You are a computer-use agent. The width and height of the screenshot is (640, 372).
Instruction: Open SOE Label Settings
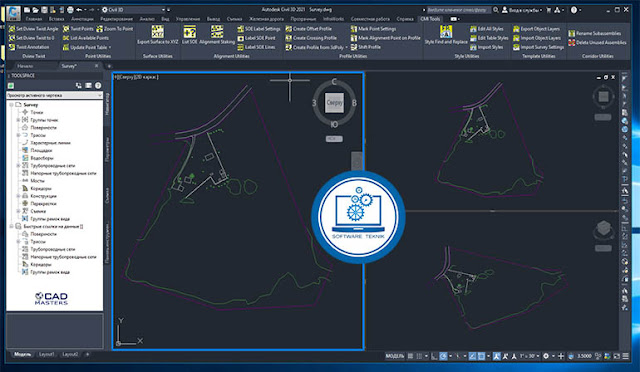pos(259,29)
